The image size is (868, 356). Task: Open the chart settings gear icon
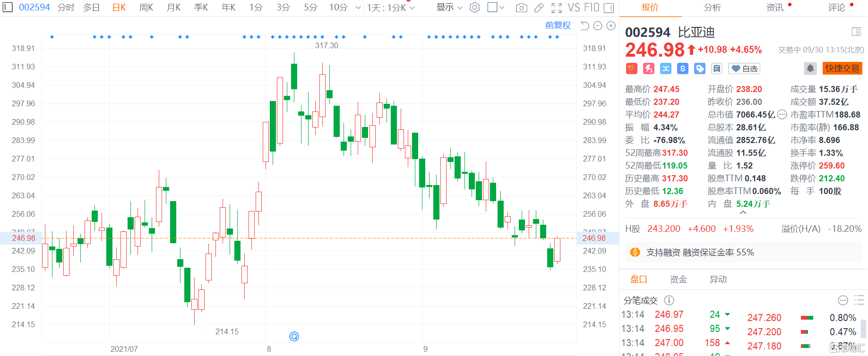coord(475,8)
